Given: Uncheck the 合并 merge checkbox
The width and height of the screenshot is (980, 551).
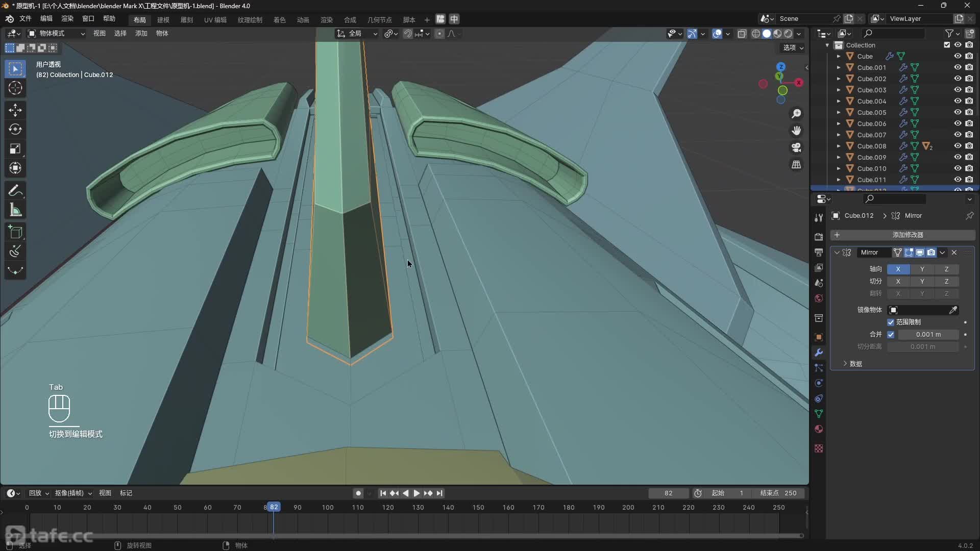Looking at the screenshot, I should (x=891, y=335).
